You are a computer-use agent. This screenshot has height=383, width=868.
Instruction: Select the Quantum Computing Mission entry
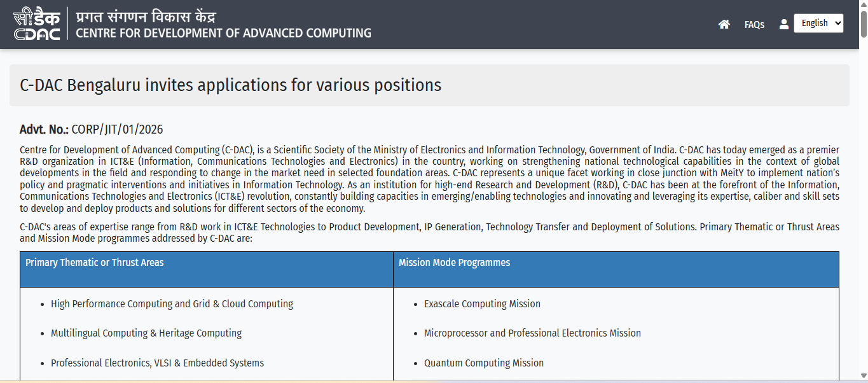(x=484, y=363)
